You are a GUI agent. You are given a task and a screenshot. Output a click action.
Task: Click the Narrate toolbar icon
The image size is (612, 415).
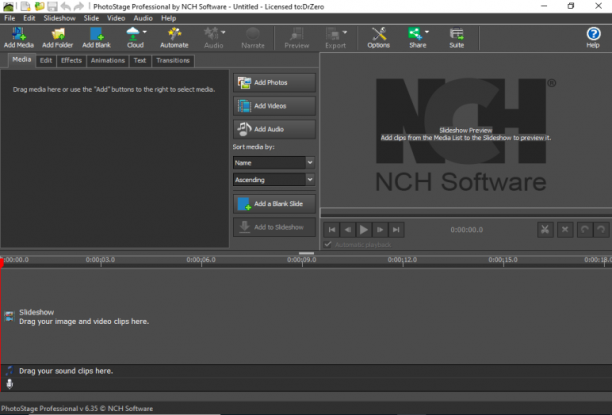click(253, 38)
